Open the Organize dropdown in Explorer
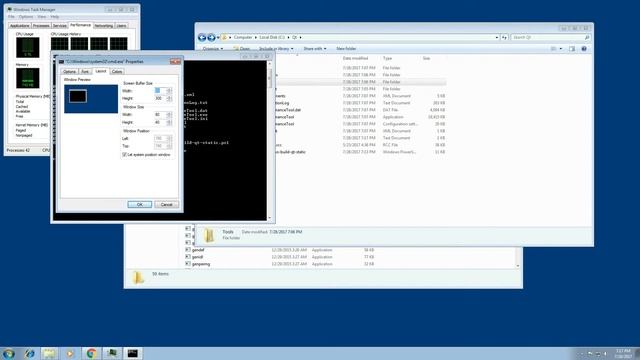This screenshot has height=360, width=640. pyautogui.click(x=213, y=49)
